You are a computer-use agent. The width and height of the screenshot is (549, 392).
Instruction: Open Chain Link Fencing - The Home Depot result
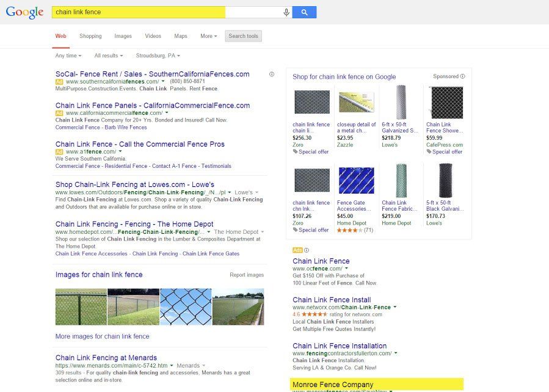pyautogui.click(x=134, y=224)
